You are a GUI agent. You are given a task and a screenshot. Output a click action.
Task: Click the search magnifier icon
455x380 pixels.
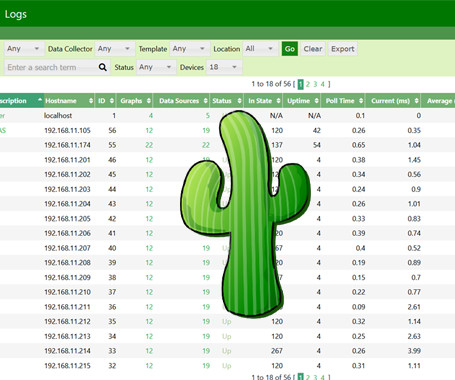point(103,67)
